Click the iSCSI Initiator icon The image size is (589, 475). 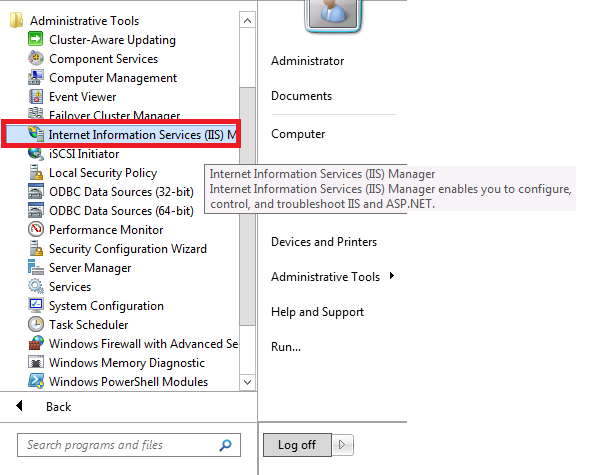click(36, 153)
